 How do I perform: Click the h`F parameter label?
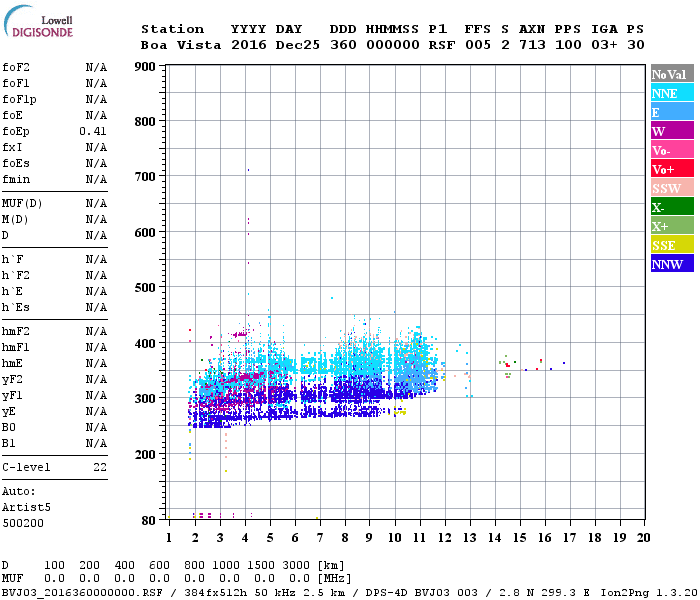tap(12, 260)
